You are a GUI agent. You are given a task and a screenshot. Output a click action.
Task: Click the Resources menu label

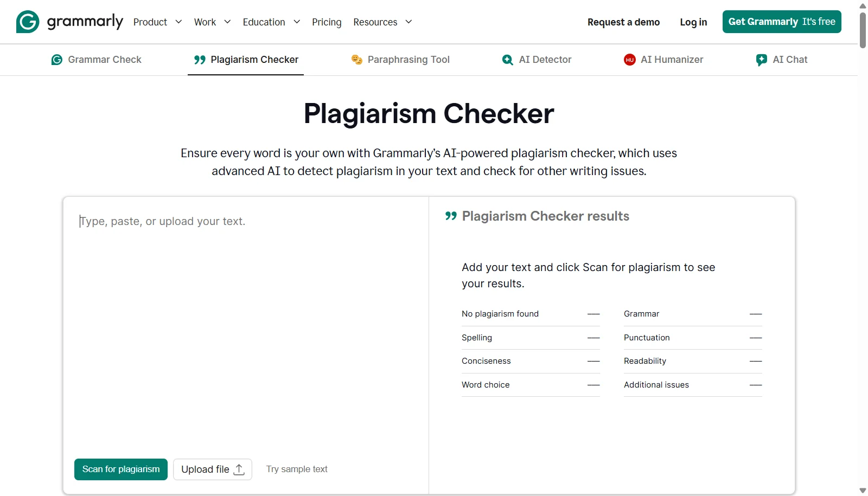(375, 22)
